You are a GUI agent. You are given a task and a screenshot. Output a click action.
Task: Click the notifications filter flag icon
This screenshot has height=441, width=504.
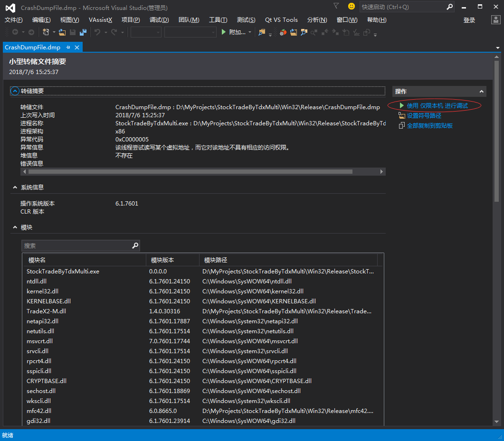(336, 6)
